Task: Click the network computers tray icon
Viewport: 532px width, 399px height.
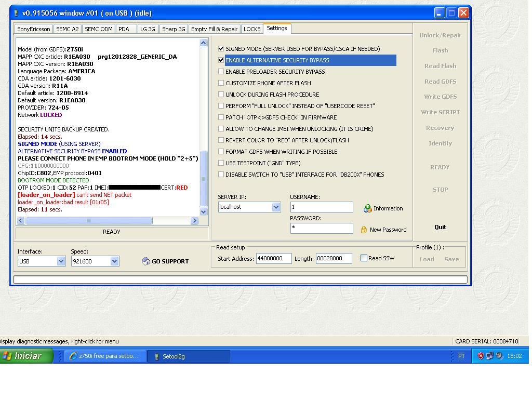Action: [489, 356]
